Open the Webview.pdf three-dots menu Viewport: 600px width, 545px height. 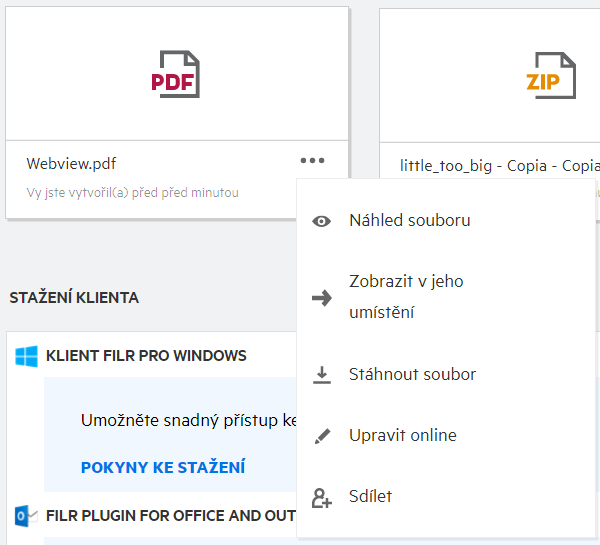[x=312, y=160]
